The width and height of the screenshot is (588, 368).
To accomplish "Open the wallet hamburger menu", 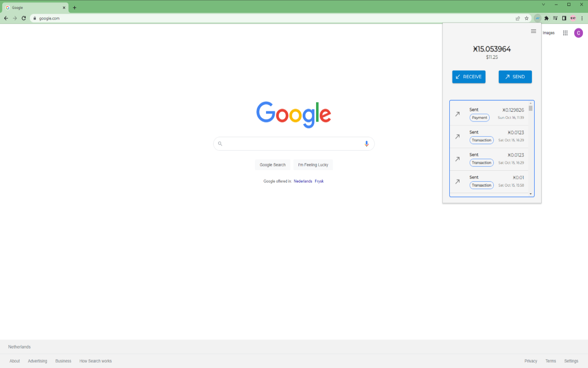I will click(x=533, y=31).
